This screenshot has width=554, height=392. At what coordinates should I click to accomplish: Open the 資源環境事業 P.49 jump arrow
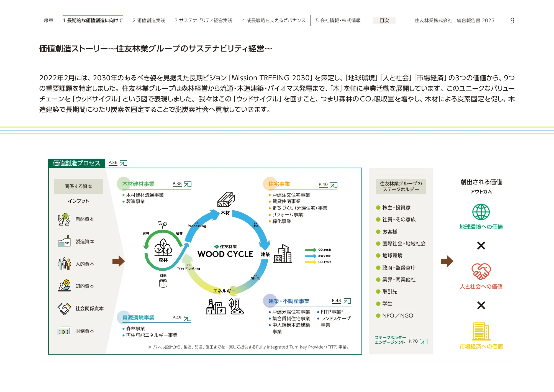click(188, 318)
